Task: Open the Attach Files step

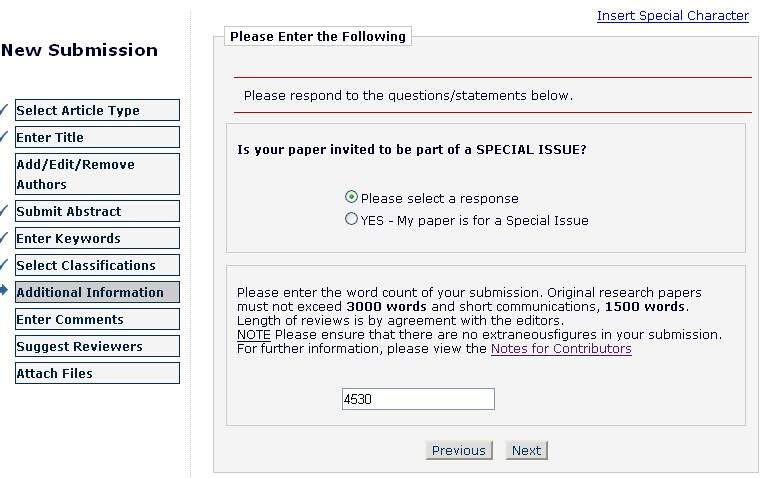Action: coord(97,373)
